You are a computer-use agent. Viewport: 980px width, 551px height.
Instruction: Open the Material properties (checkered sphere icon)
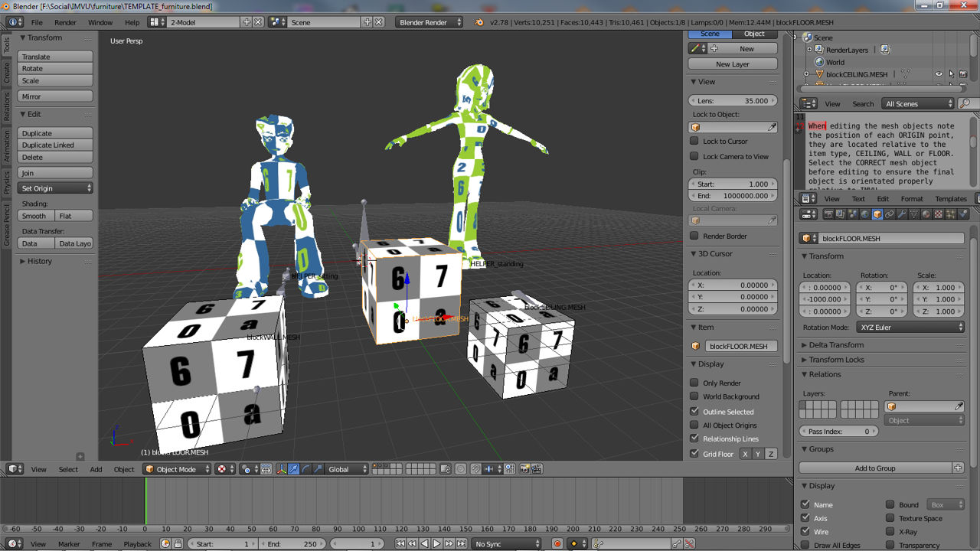(928, 217)
